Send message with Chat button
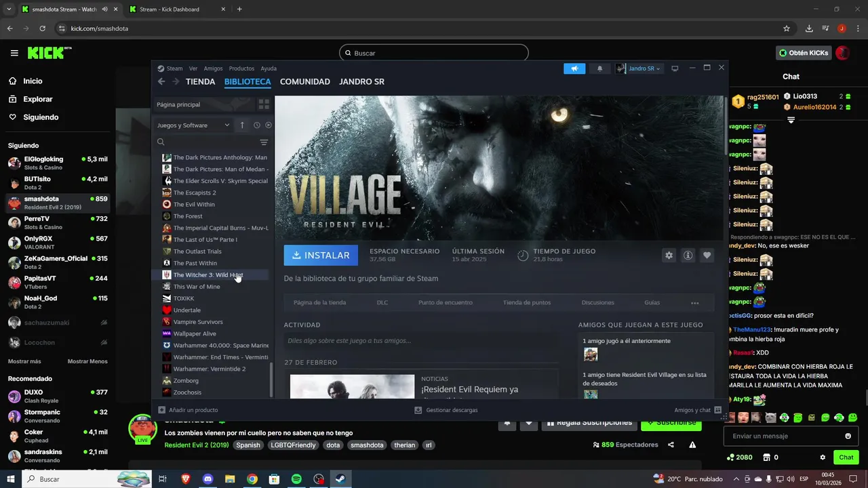This screenshot has width=868, height=488. pyautogui.click(x=846, y=457)
